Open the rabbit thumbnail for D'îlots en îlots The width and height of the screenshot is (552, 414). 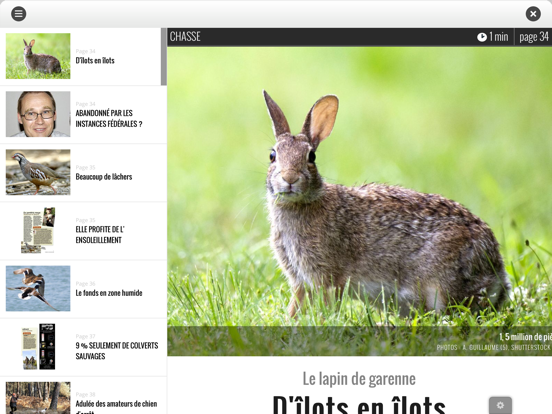pos(38,56)
